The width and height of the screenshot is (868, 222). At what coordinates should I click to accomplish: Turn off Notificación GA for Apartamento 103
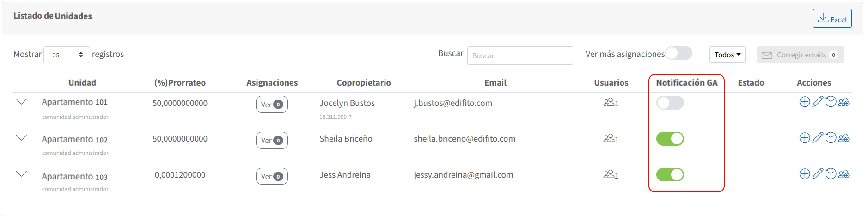670,175
